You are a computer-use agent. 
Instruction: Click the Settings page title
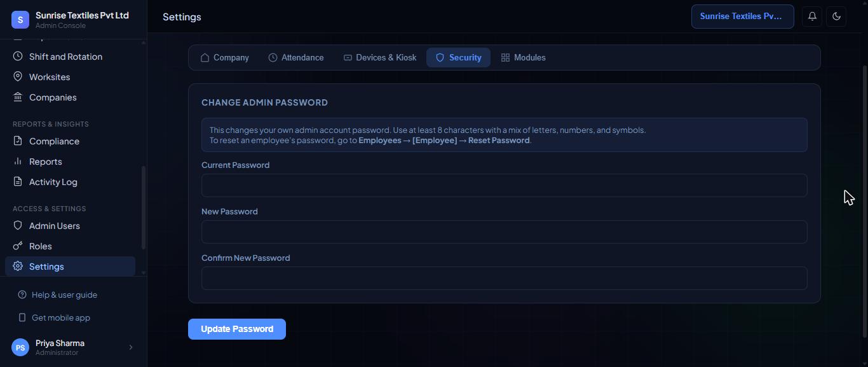point(182,17)
